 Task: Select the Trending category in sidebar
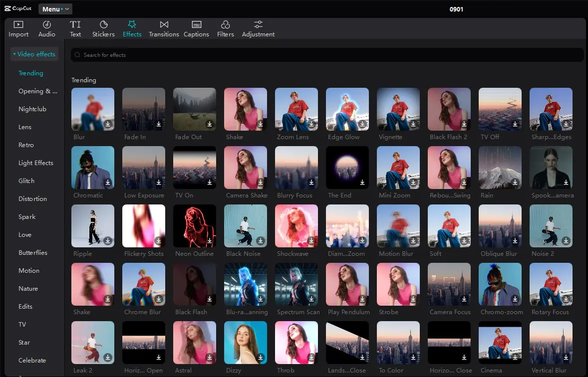(31, 73)
